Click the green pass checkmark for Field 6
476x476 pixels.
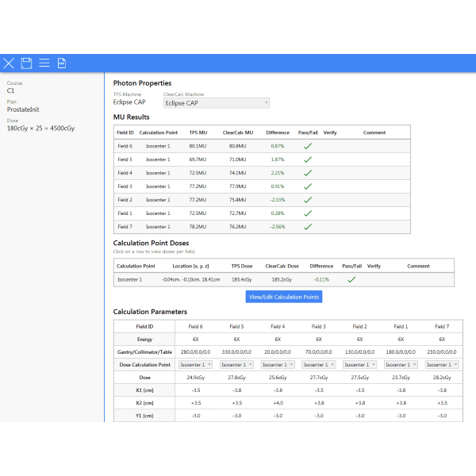pos(308,146)
